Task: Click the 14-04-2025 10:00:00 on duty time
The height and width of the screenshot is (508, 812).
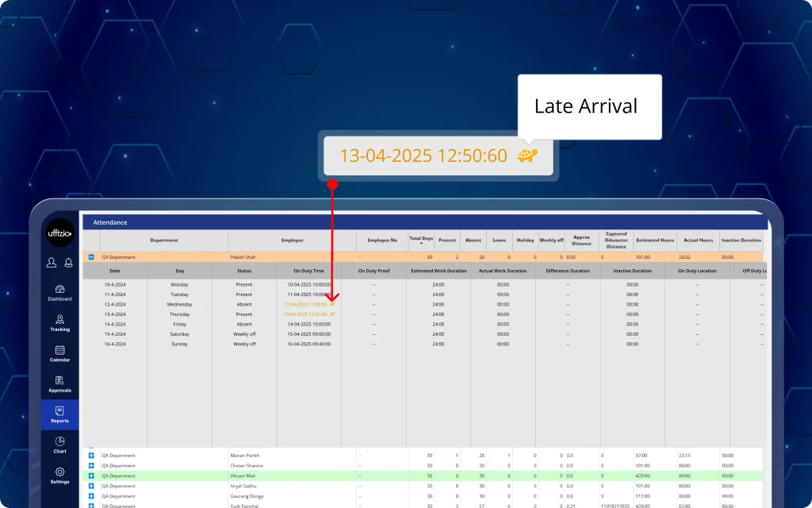Action: click(309, 325)
